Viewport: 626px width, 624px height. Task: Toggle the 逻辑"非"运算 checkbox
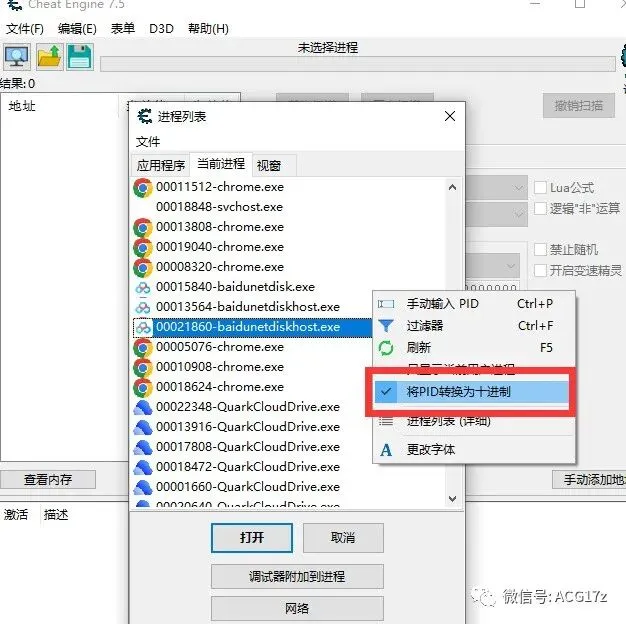point(540,208)
